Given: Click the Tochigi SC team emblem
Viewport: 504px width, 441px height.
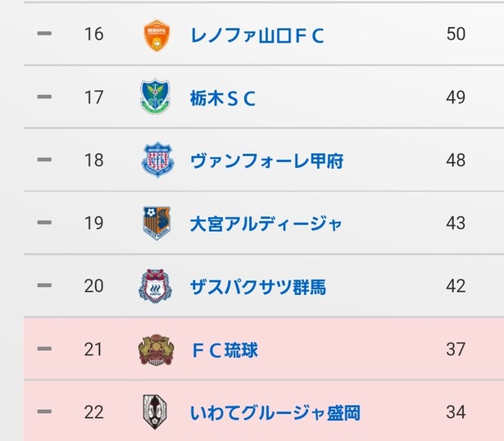Looking at the screenshot, I should click(x=156, y=97).
